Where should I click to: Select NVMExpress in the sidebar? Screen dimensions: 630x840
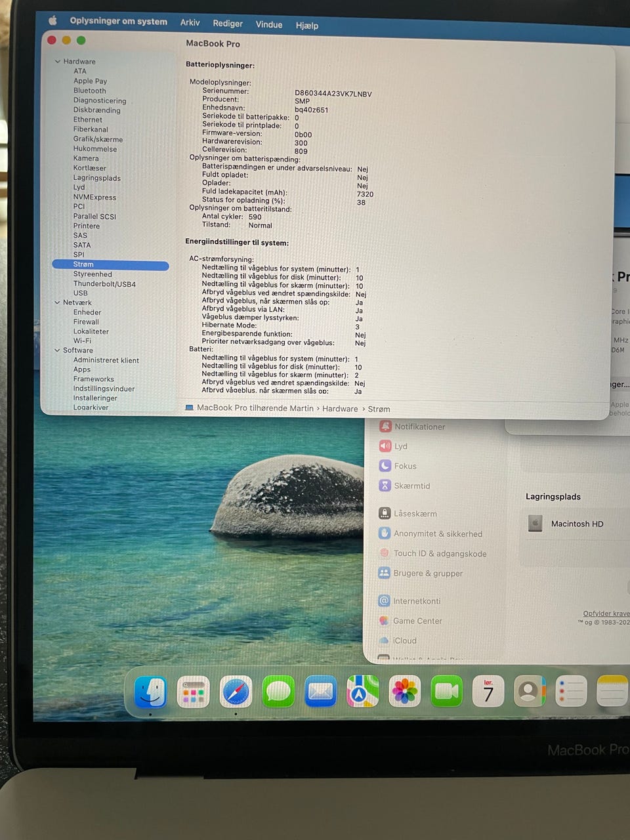pos(94,197)
